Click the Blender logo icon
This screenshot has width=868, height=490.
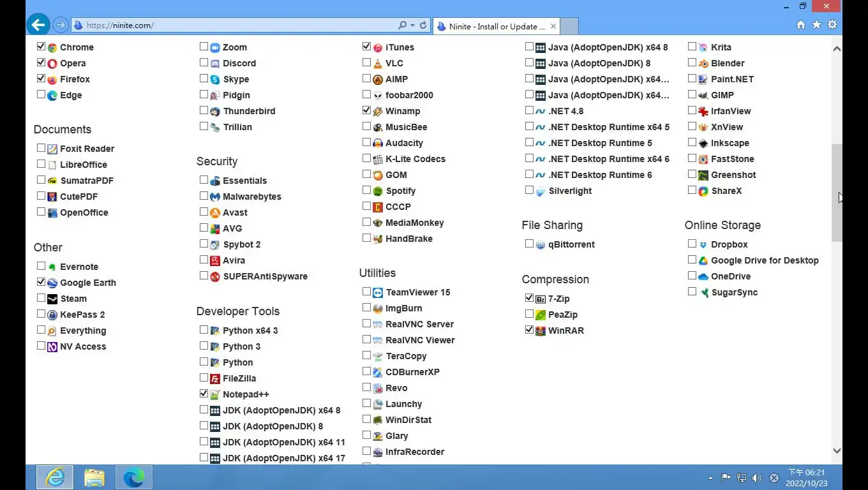click(x=703, y=64)
